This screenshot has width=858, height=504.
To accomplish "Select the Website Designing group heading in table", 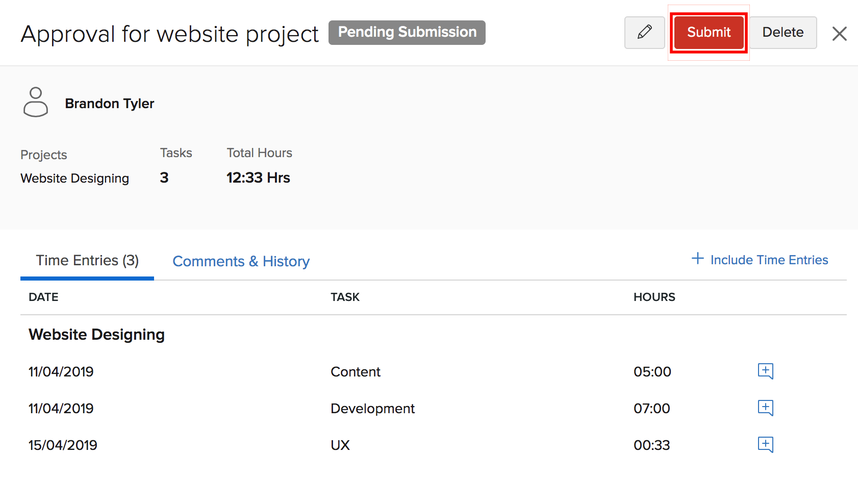I will click(96, 335).
